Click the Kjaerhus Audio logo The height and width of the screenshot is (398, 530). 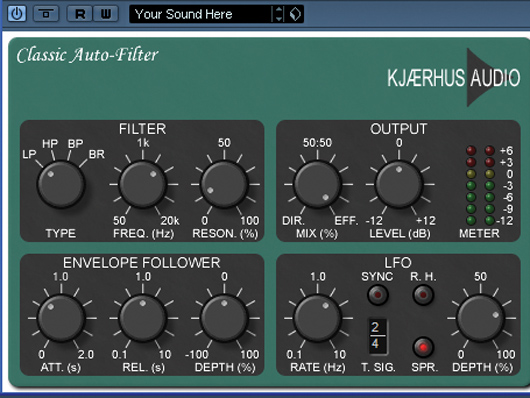coord(454,78)
